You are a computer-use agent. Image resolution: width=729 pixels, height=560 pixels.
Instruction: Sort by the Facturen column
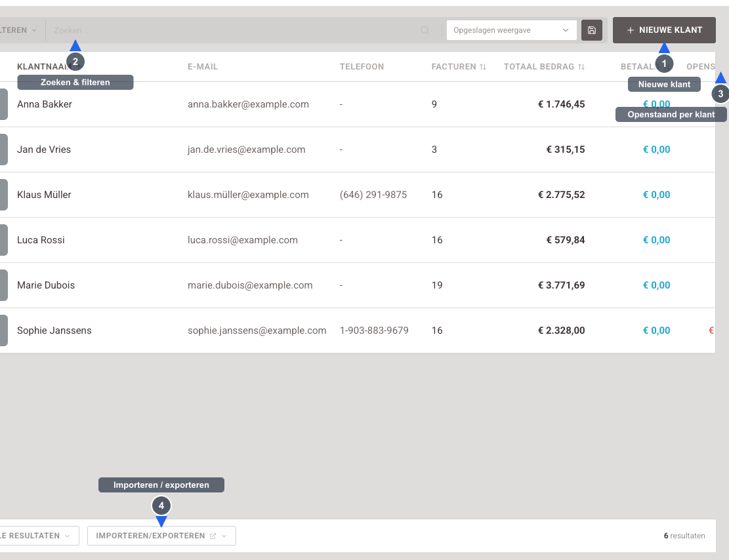click(x=459, y=66)
